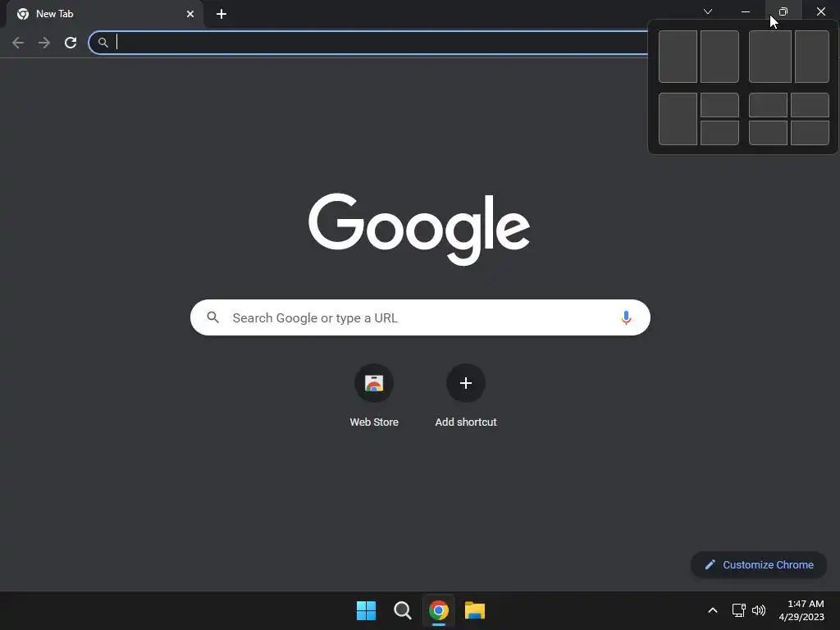840x630 pixels.
Task: Snap window to bottom-left quadrant of four-zone layout
Action: [768, 133]
